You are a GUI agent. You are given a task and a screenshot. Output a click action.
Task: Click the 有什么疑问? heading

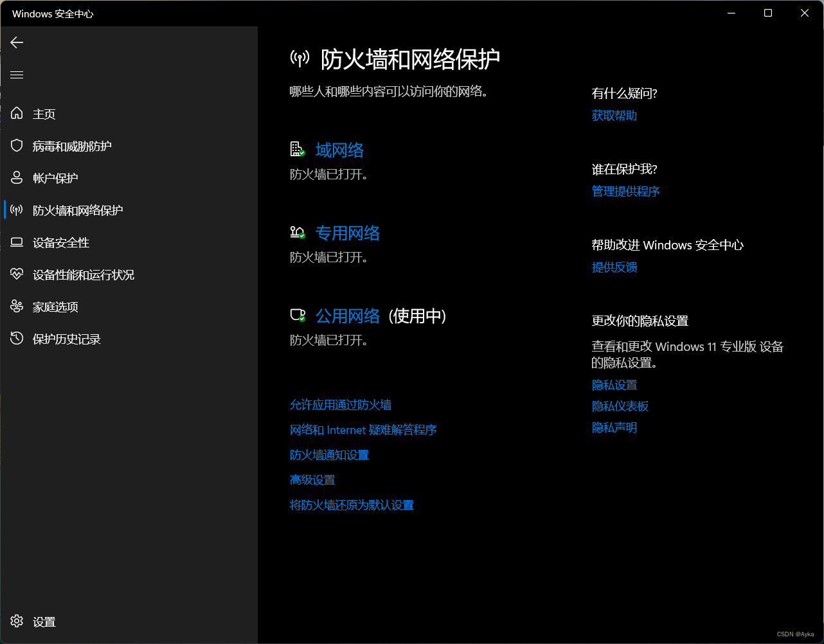click(x=625, y=94)
